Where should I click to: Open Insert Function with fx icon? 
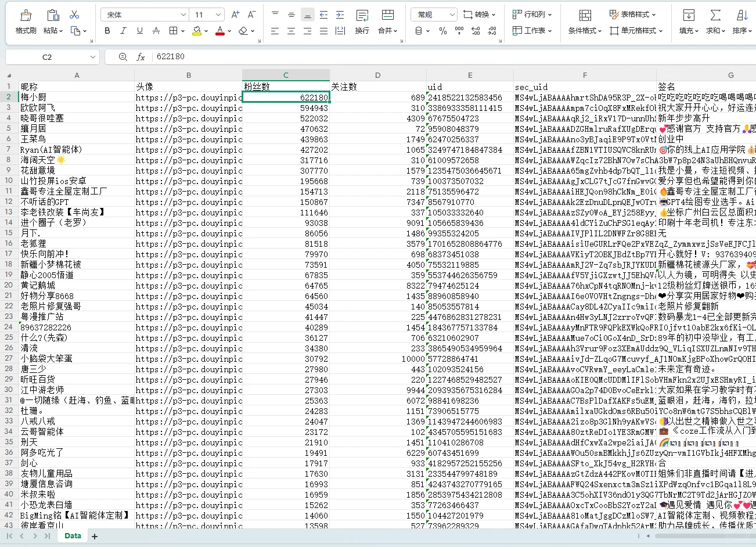point(141,57)
